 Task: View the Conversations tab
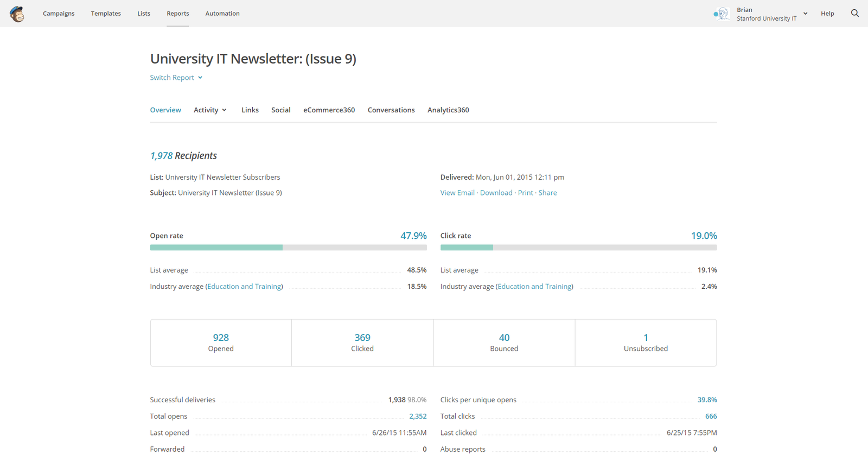pos(391,110)
